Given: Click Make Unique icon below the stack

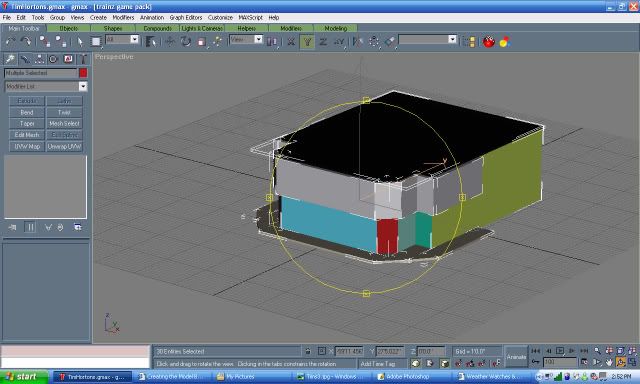Looking at the screenshot, I should click(x=49, y=227).
